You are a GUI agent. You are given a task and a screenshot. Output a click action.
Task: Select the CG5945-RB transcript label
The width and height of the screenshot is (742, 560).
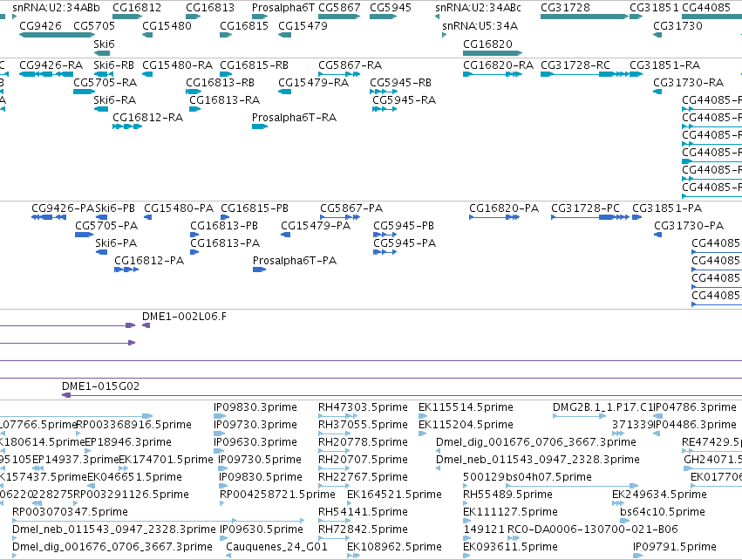[401, 82]
